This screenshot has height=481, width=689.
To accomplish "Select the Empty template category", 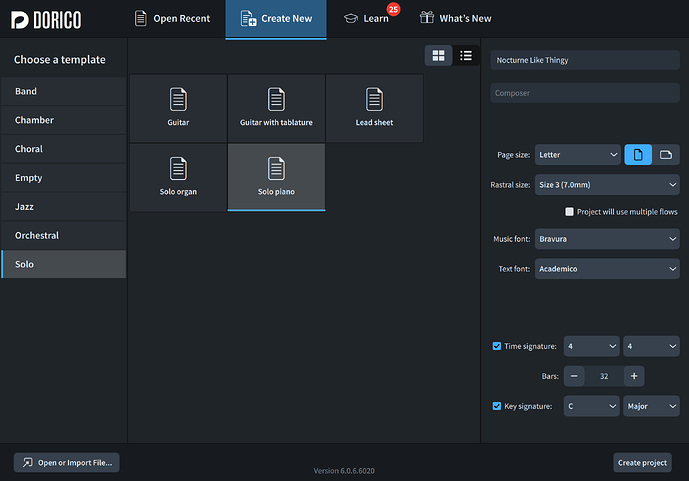I will [64, 178].
